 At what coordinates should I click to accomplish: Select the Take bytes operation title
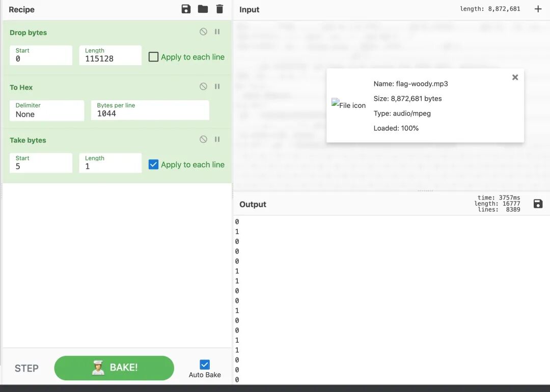pyautogui.click(x=28, y=140)
